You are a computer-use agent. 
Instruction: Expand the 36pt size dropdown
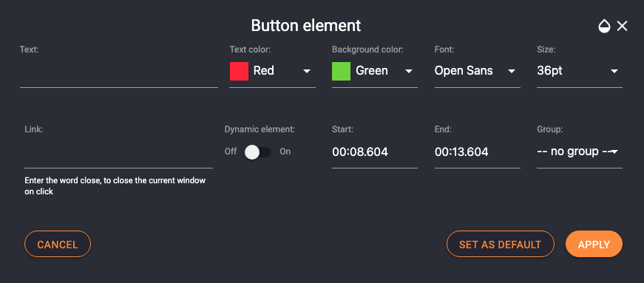580,71
